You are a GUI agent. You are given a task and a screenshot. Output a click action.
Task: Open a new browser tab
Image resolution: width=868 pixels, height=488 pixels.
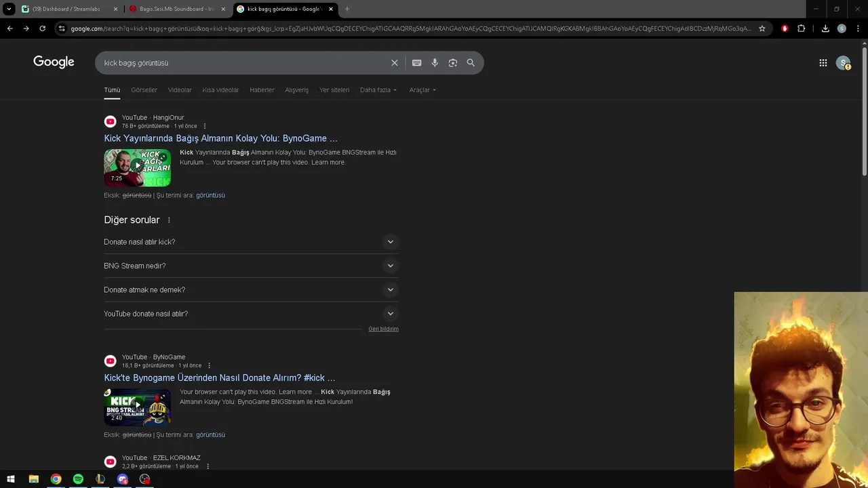pos(347,9)
